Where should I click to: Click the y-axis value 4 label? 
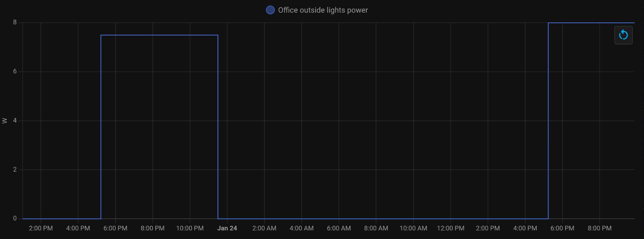point(15,120)
